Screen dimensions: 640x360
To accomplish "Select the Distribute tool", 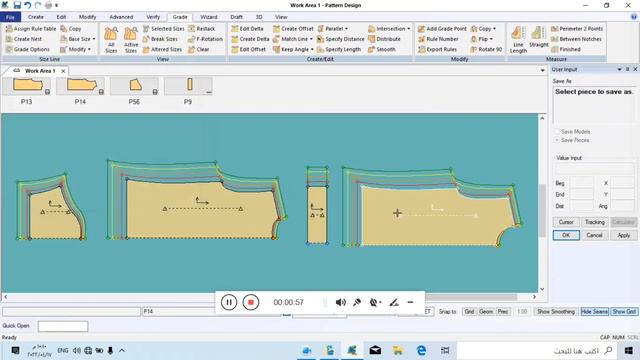I will [384, 39].
